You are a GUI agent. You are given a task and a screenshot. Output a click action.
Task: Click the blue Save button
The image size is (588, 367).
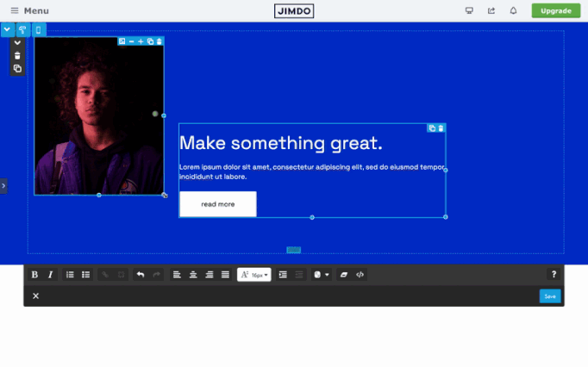click(550, 296)
